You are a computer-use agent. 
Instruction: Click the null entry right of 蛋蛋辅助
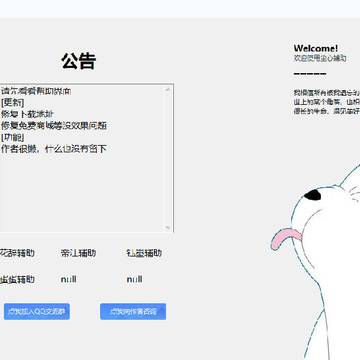pos(68,279)
